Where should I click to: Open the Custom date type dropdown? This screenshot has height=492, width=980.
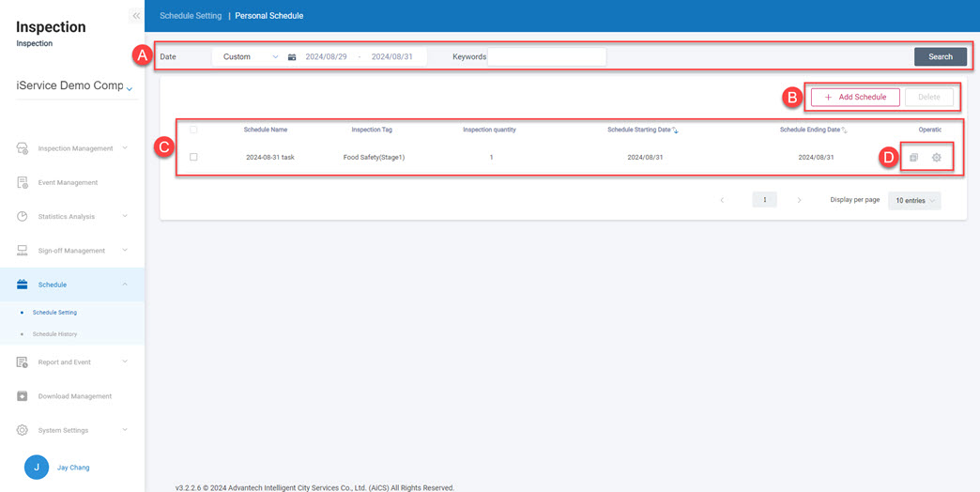(249, 57)
